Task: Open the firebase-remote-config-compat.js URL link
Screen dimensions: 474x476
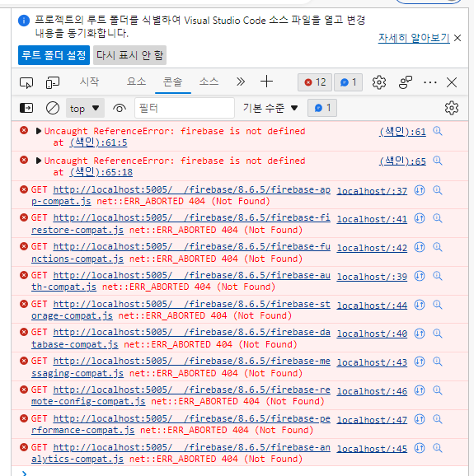Action: pos(181,395)
